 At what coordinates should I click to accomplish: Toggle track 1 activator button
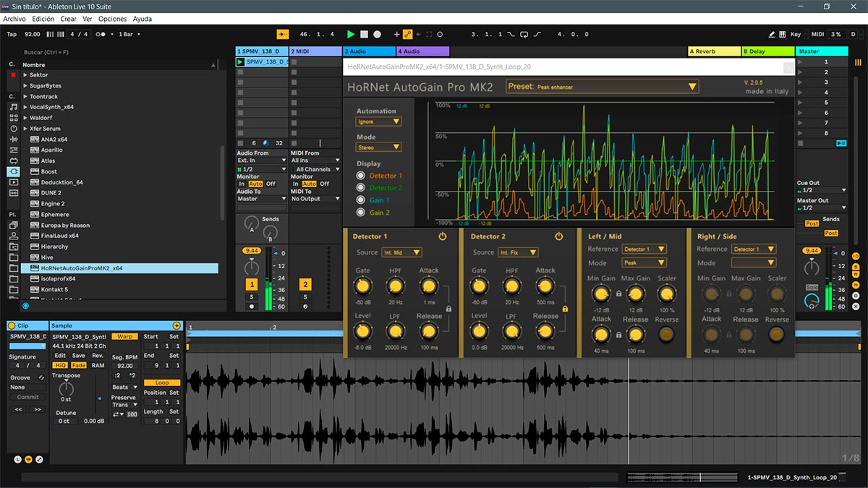(x=252, y=285)
